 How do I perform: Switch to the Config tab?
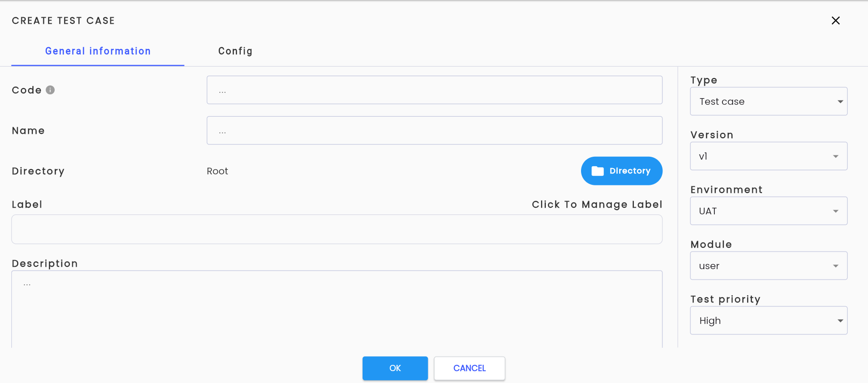[235, 51]
